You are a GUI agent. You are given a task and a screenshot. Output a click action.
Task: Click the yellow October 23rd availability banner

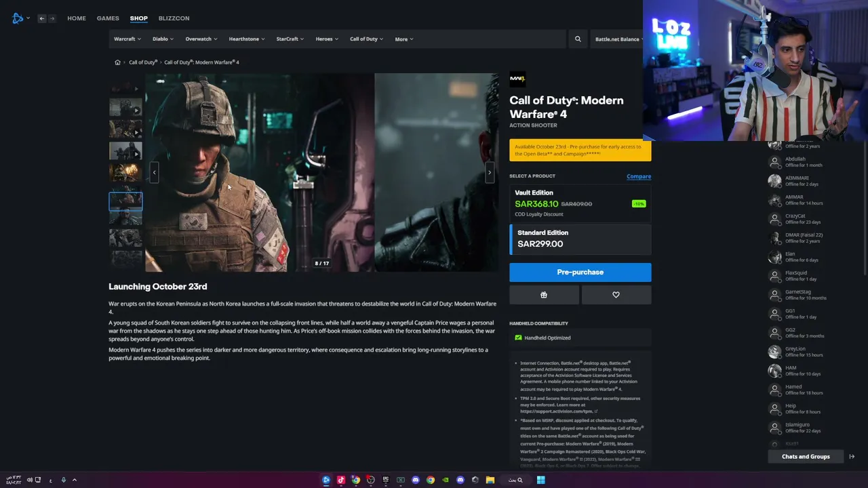pyautogui.click(x=580, y=150)
